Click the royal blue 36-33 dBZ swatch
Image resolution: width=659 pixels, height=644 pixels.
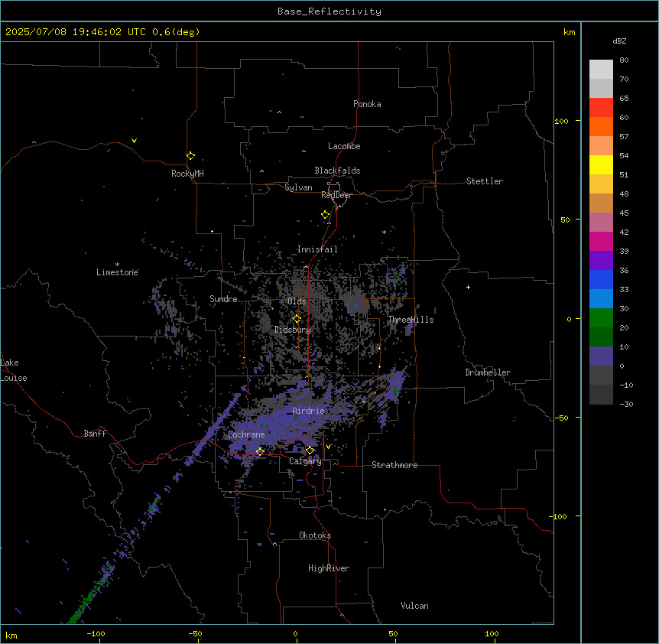[601, 279]
